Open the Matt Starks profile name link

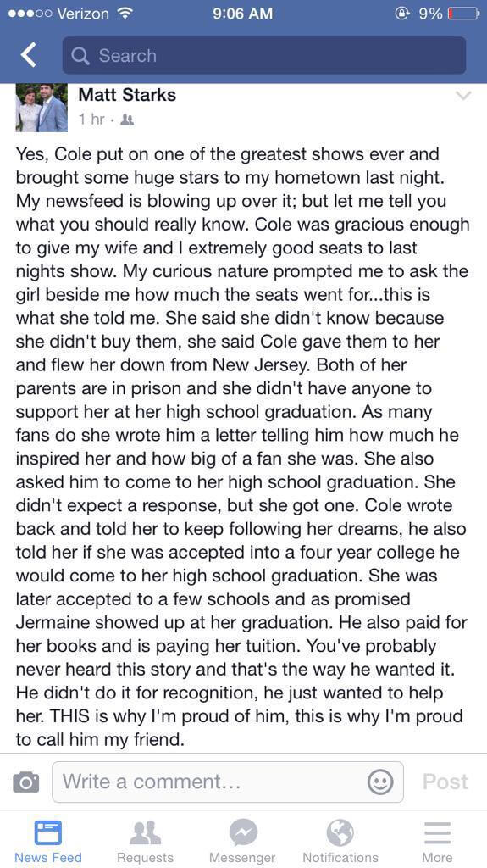click(x=127, y=95)
